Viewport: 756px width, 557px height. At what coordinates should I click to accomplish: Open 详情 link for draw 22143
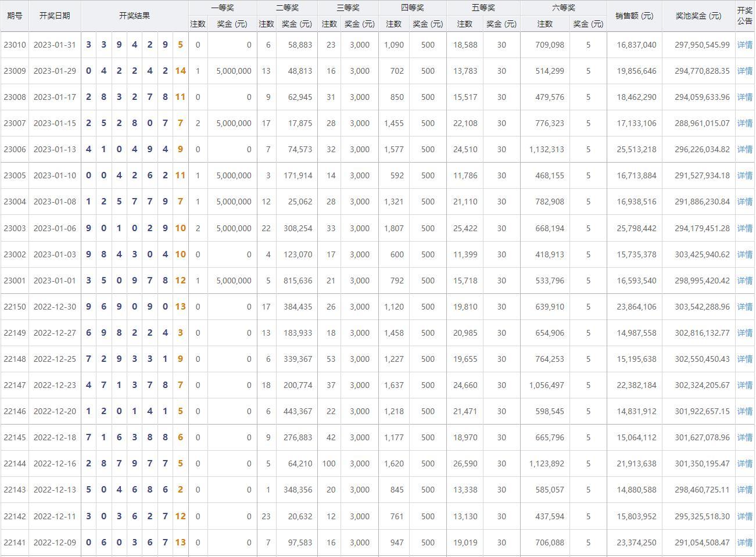coord(744,490)
